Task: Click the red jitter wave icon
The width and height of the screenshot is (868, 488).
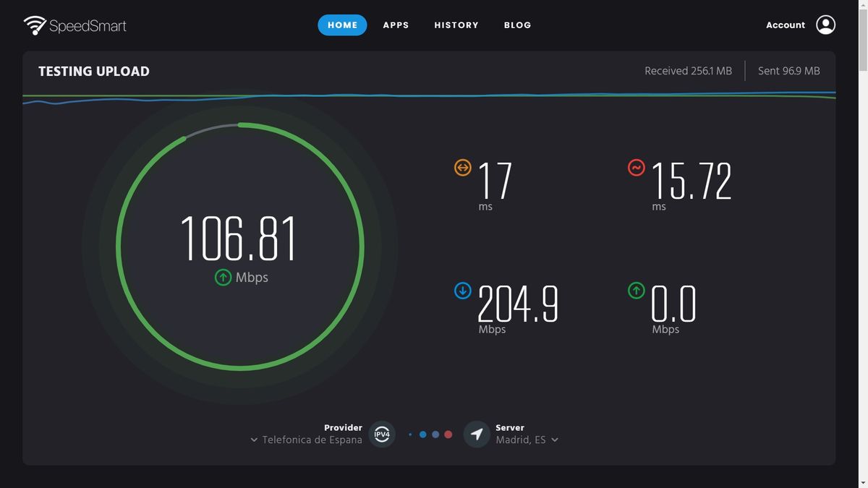Action: [635, 167]
